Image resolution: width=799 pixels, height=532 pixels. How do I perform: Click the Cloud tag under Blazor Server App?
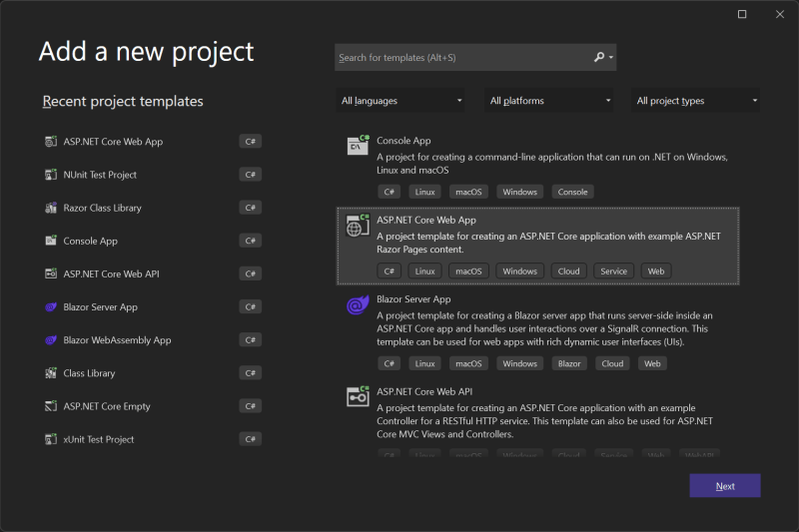click(612, 363)
